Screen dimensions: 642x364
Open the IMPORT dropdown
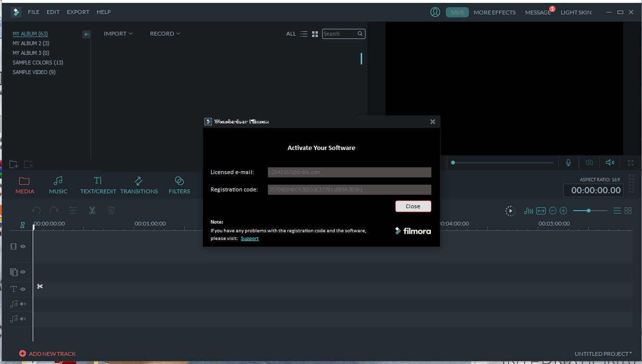118,34
